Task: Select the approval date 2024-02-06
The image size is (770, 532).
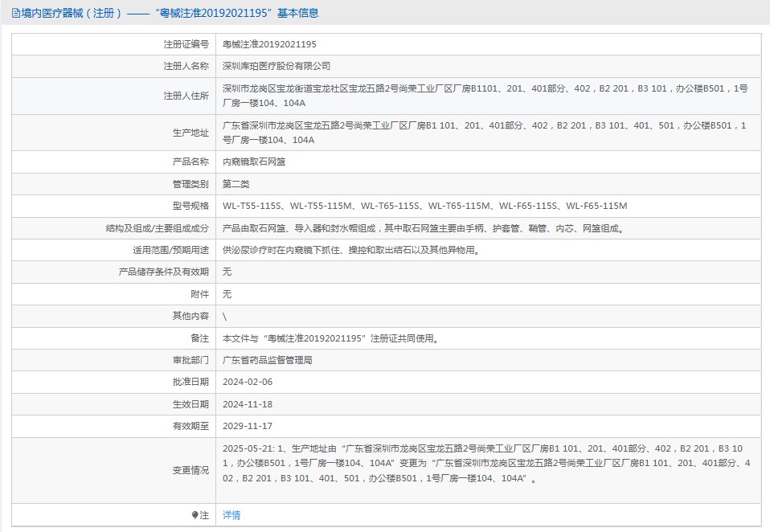Action: pos(248,383)
